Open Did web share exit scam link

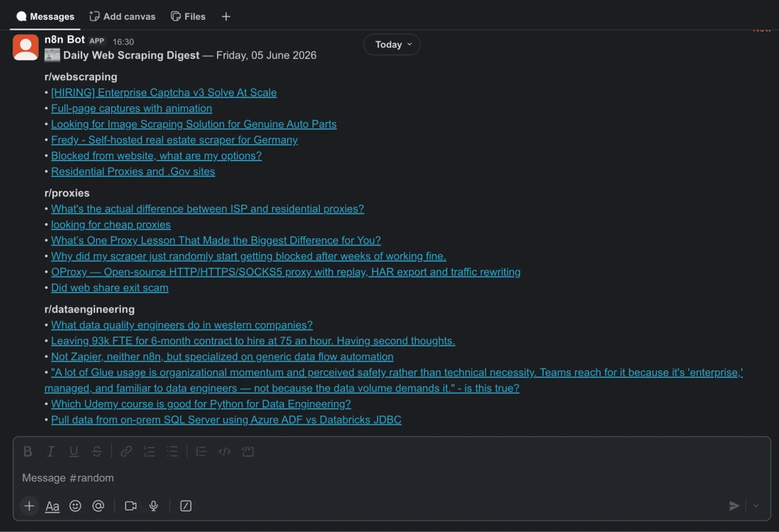(109, 288)
